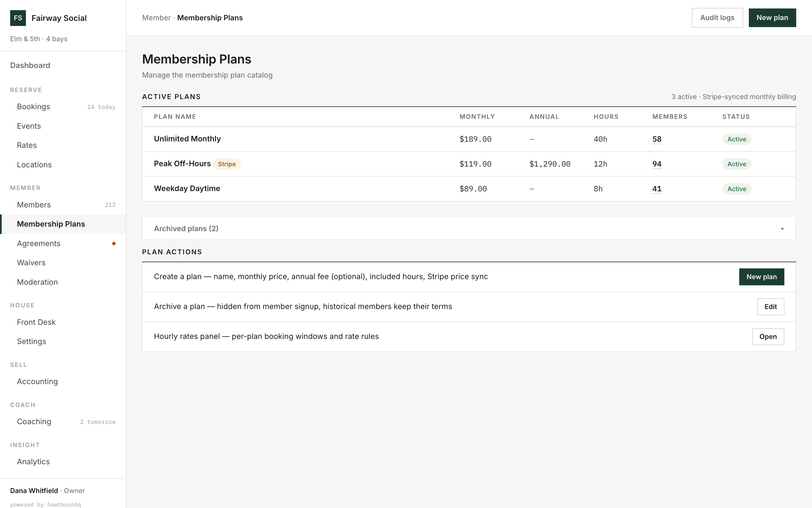Screen dimensions: 812x508
Task: Open Locations page
Action: click(63, 165)
